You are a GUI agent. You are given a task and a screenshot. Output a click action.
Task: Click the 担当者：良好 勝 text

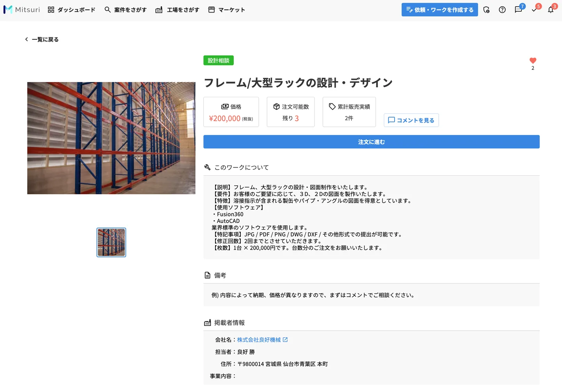pos(235,352)
